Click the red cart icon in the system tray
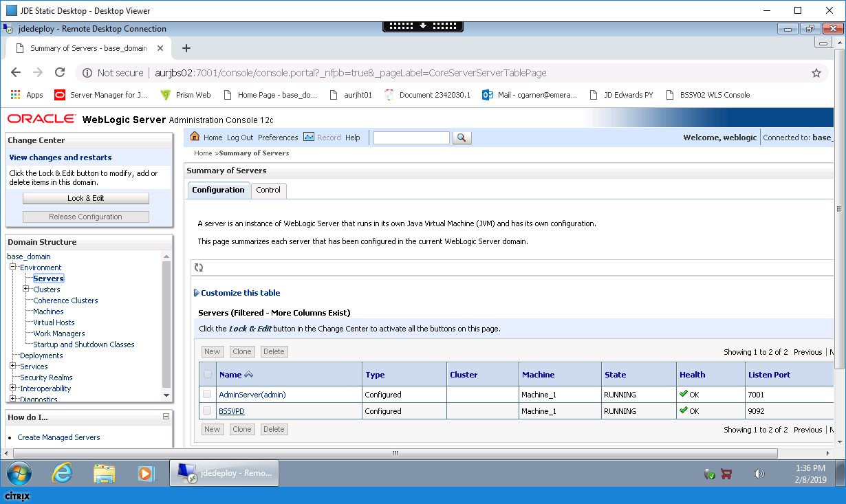The height and width of the screenshot is (504, 846). click(x=726, y=474)
